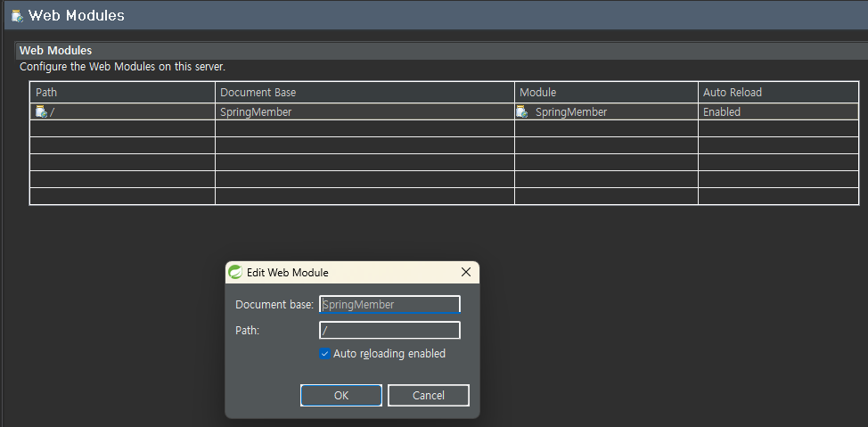Click the Web Modules section heading
The image size is (868, 427).
click(x=55, y=51)
